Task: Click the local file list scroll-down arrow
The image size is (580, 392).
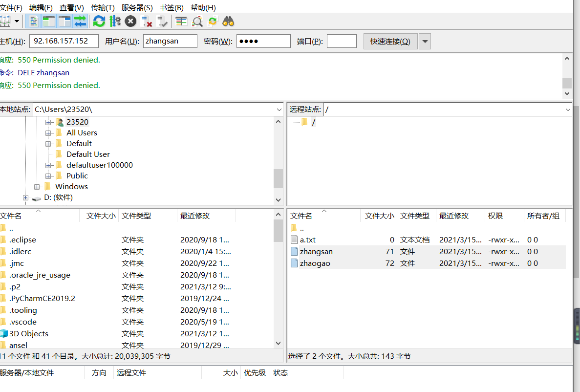Action: click(279, 343)
